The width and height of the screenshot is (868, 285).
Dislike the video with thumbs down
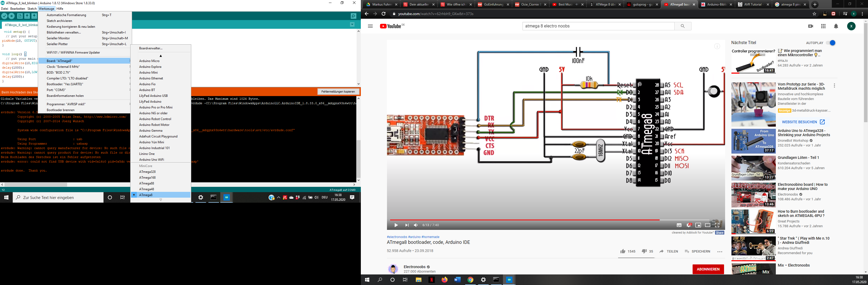644,251
